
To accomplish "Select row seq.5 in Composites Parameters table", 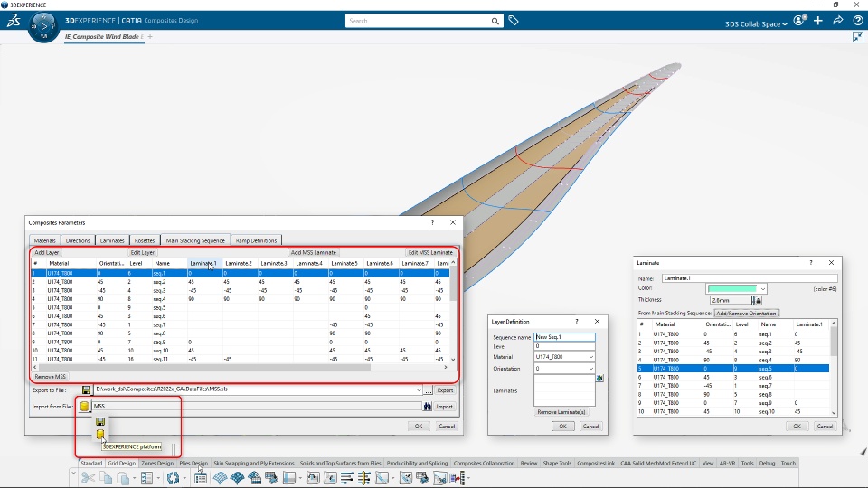I will (x=241, y=307).
